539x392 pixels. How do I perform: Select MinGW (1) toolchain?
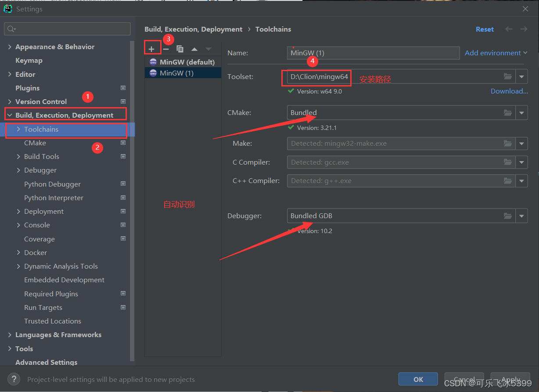[x=183, y=73]
